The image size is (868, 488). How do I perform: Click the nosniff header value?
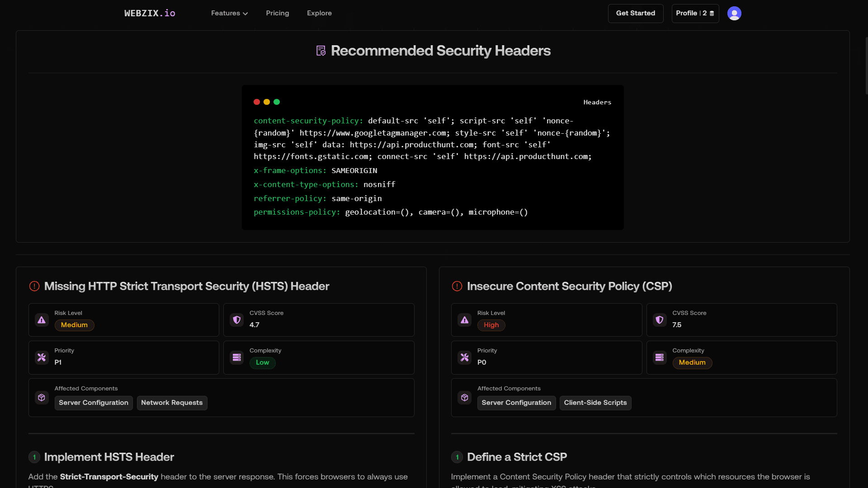(379, 184)
